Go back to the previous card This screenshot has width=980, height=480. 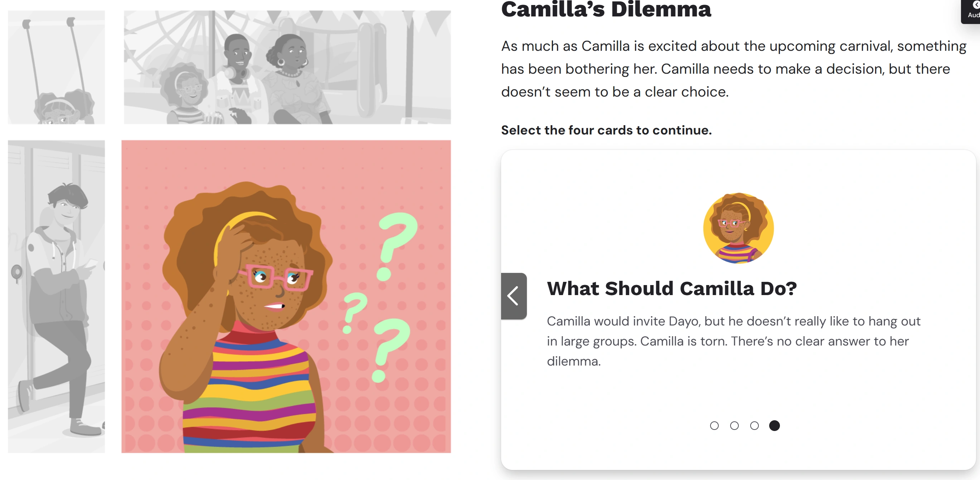(514, 296)
